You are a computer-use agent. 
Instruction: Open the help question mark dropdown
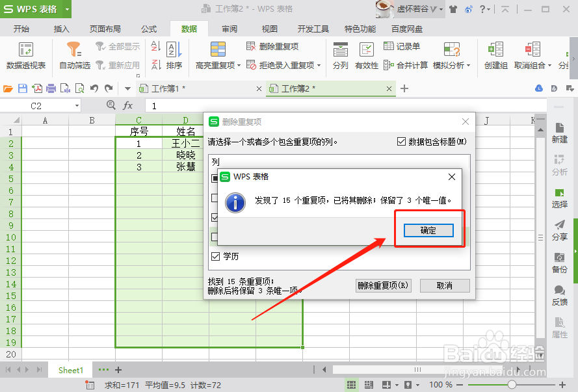pyautogui.click(x=485, y=9)
